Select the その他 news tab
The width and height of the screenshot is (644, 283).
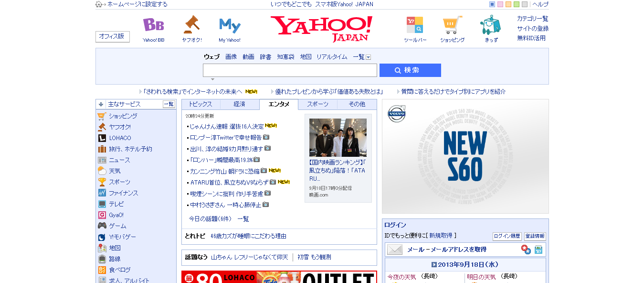357,104
